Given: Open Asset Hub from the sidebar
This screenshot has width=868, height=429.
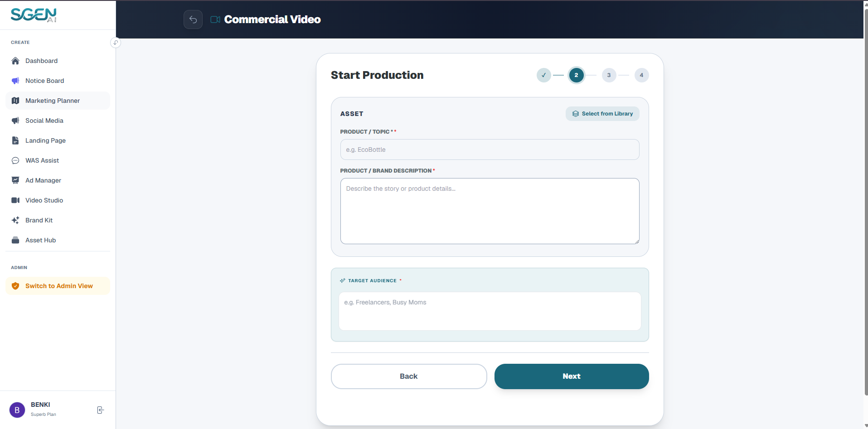Looking at the screenshot, I should tap(58, 240).
